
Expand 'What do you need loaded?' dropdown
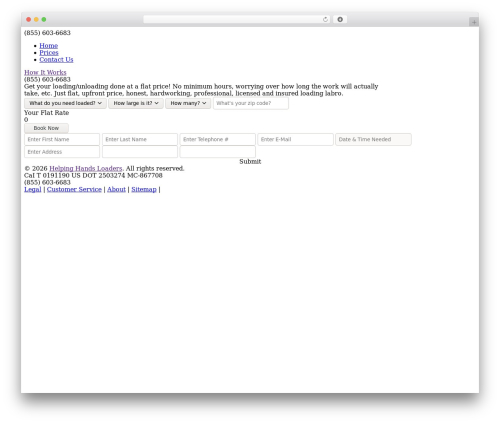(x=65, y=103)
